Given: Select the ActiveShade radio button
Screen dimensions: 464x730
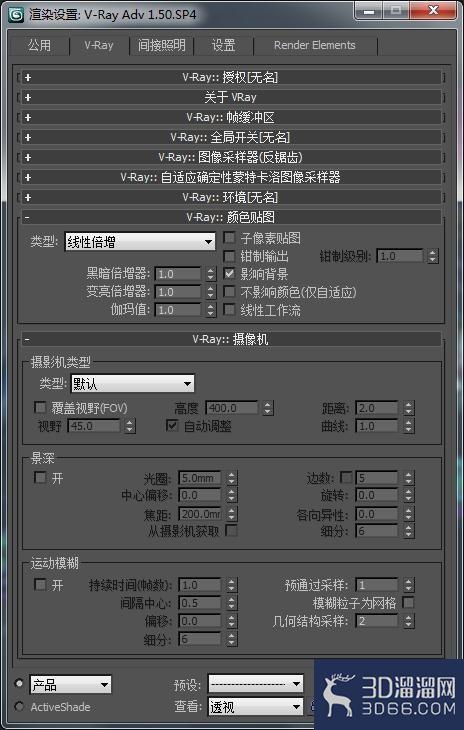Looking at the screenshot, I should point(19,707).
